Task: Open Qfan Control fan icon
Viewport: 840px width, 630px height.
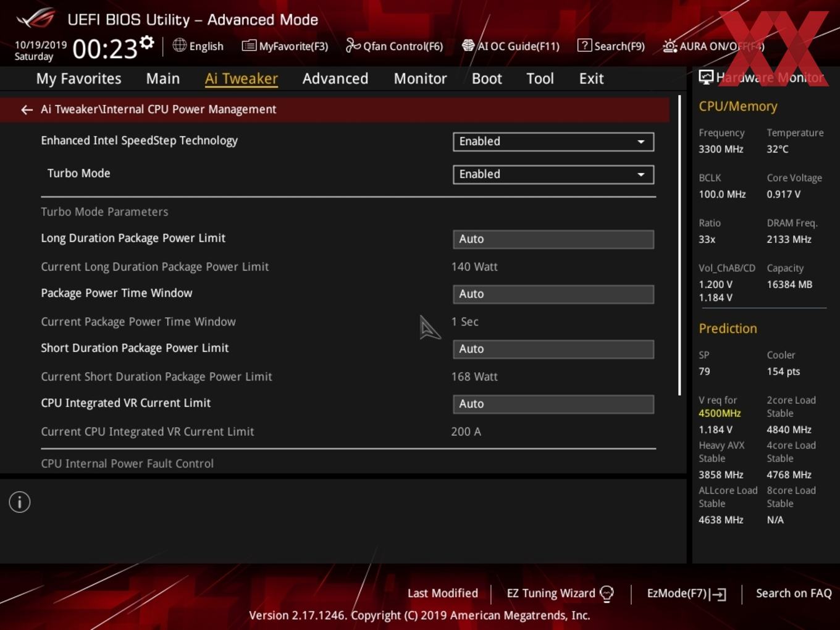Action: coord(353,45)
